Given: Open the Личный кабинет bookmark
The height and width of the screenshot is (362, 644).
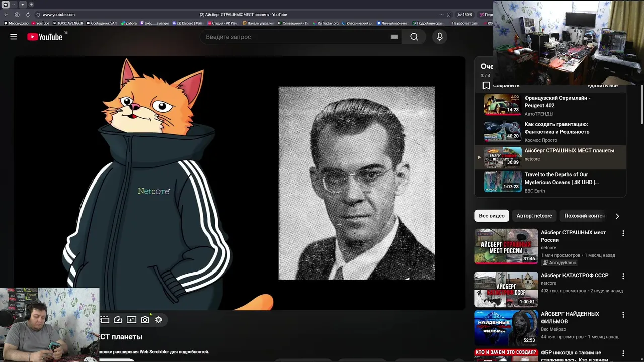Looking at the screenshot, I should click(392, 23).
